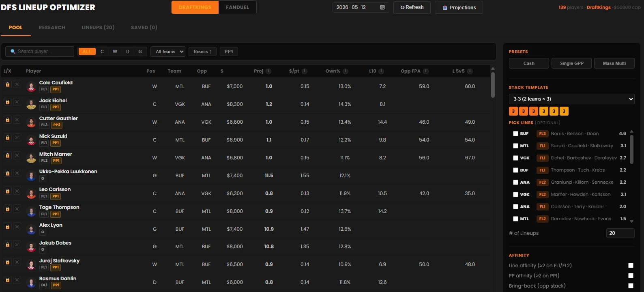Click the number of lineups field
644x292 pixels.
pos(620,233)
